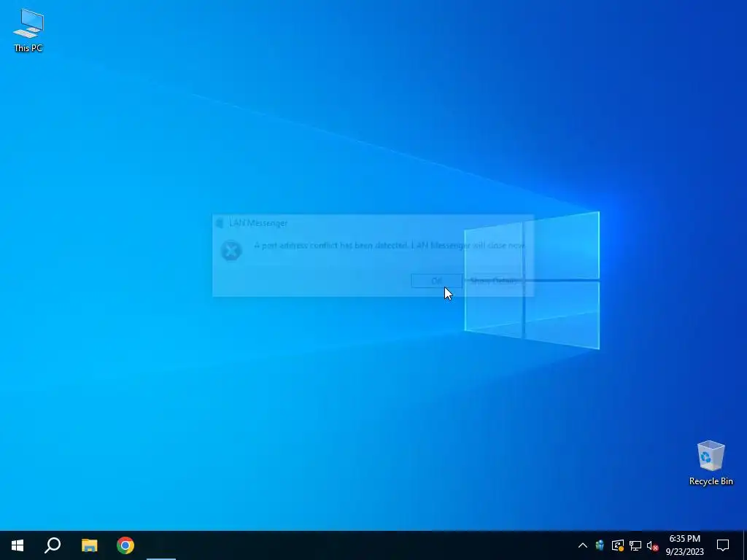Open the Action Center notifications icon
This screenshot has width=747, height=560.
click(723, 545)
